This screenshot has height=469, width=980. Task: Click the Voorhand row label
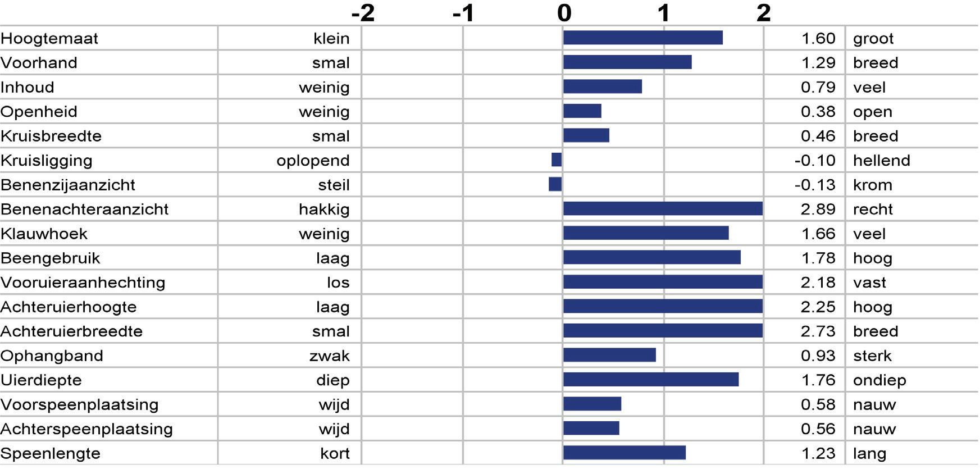pos(39,62)
